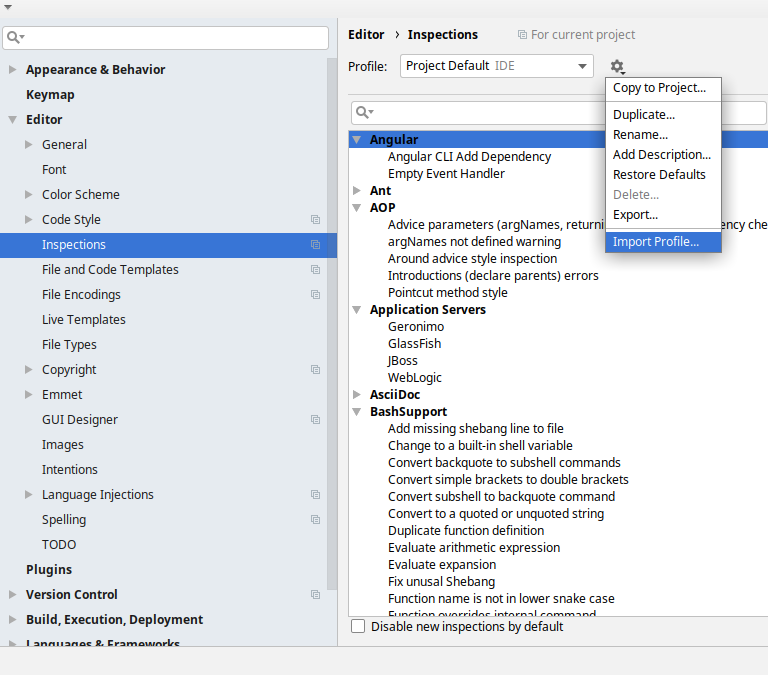The height and width of the screenshot is (675, 768).
Task: Expand Appearance & Behavior settings section
Action: [12, 70]
